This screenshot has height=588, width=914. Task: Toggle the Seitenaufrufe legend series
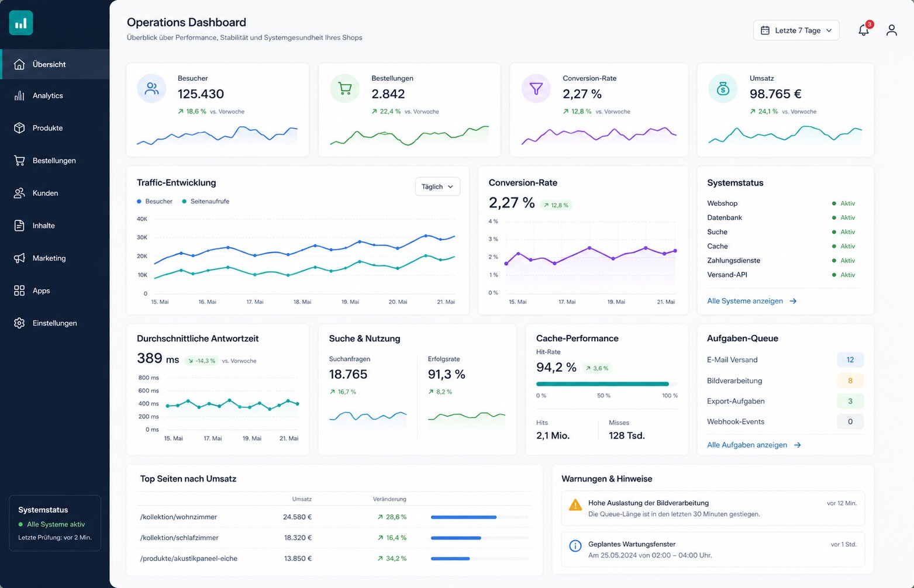206,202
